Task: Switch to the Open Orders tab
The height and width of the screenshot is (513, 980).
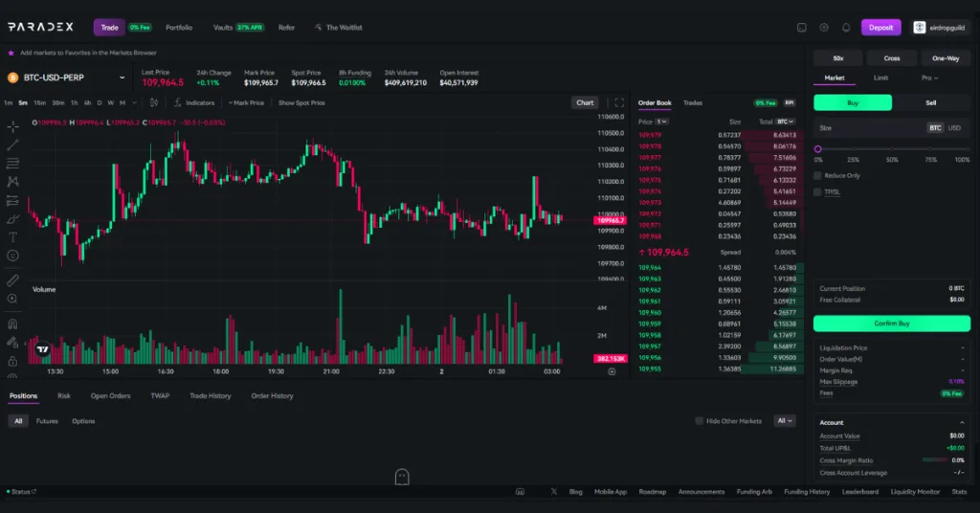Action: tap(110, 395)
